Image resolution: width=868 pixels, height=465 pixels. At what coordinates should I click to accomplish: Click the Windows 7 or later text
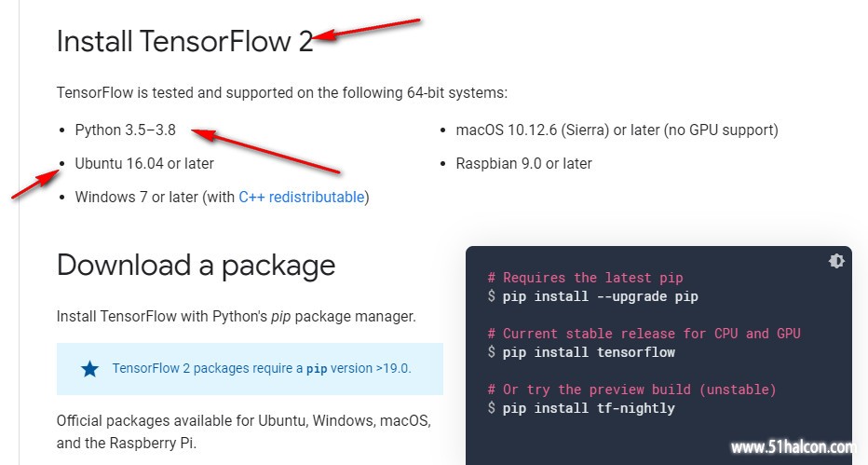pyautogui.click(x=137, y=197)
